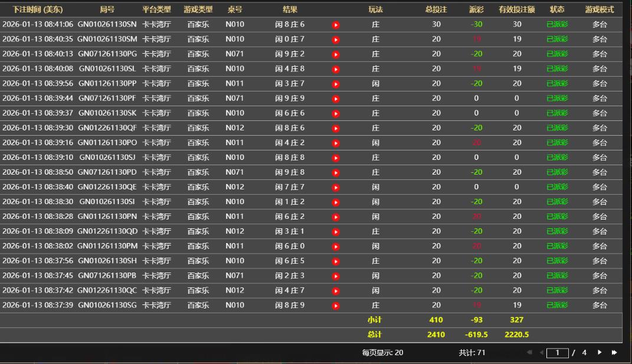Screen dimensions: 632x364
Task: Click replay icon for round GN010261130SK
Action: 336,113
